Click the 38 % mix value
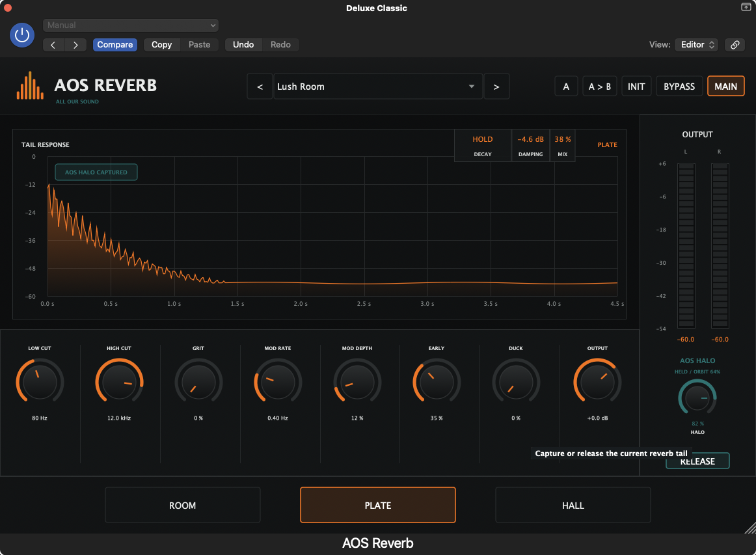Viewport: 756px width, 555px height. point(563,139)
